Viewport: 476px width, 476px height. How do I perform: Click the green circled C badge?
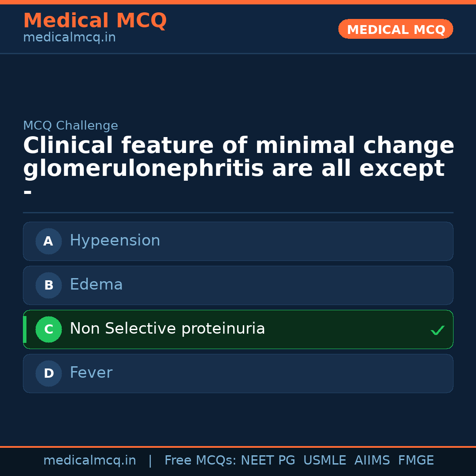pos(48,329)
